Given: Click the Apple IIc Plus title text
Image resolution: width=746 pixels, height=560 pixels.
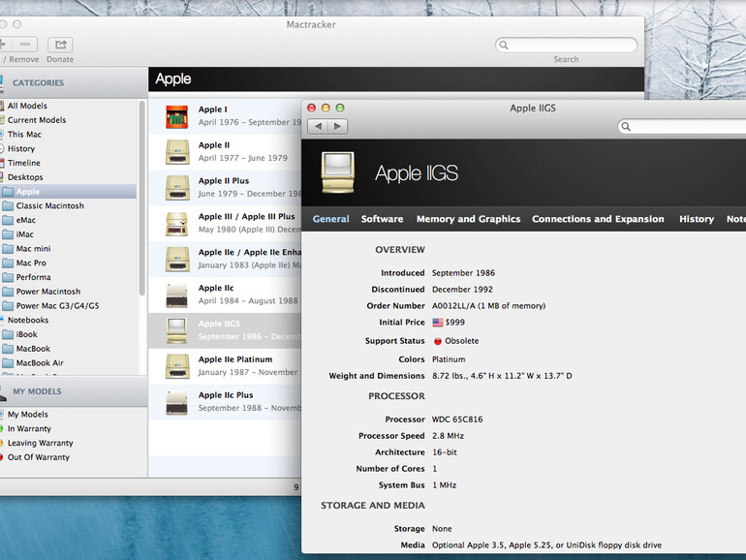Looking at the screenshot, I should tap(226, 395).
